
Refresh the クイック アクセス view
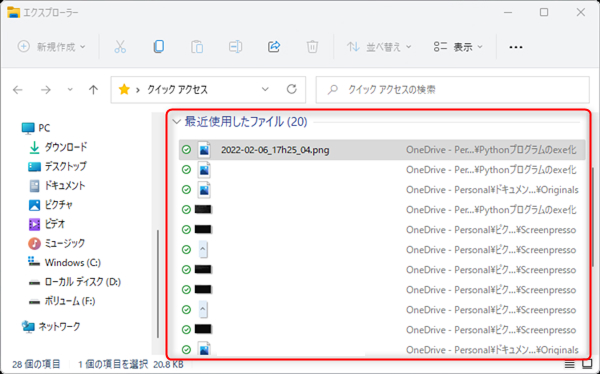(x=292, y=89)
